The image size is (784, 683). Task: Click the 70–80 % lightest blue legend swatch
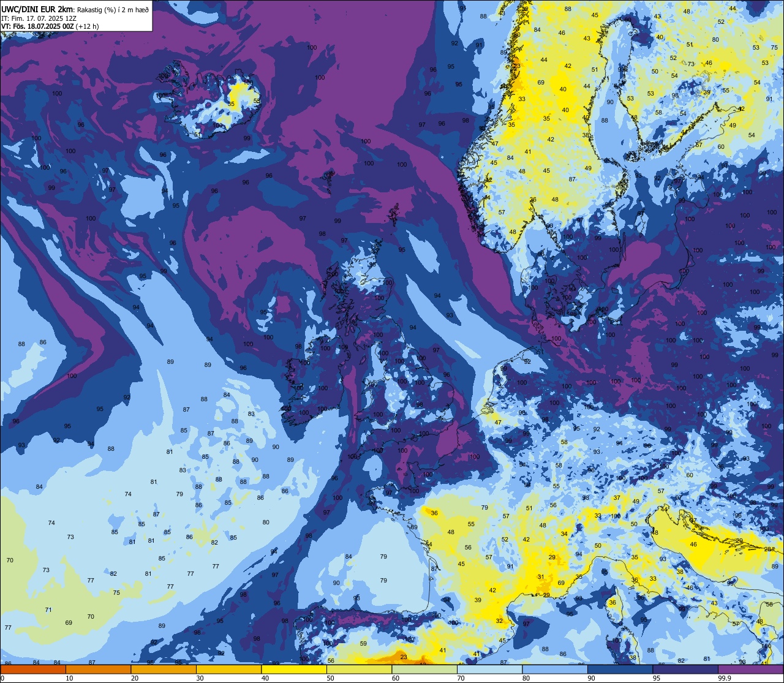(489, 670)
